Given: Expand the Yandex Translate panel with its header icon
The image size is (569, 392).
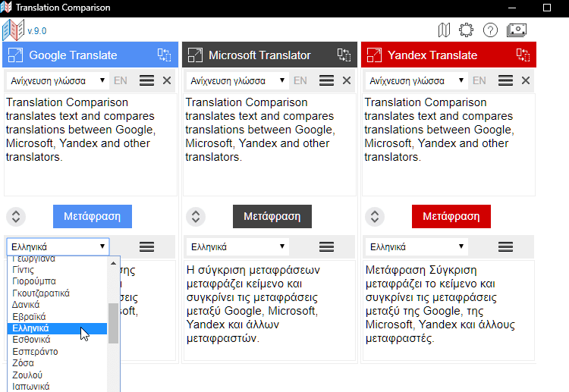Looking at the screenshot, I should tap(374, 55).
